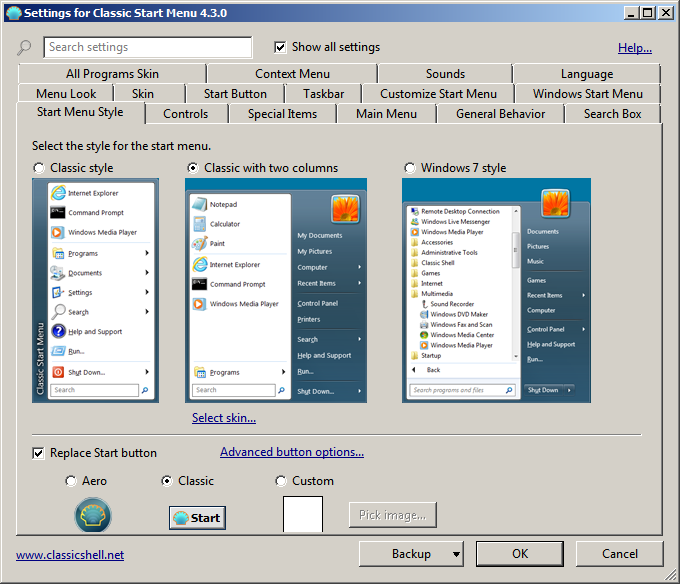Click the Settings icon in Classic style preview
The height and width of the screenshot is (584, 680).
[58, 292]
